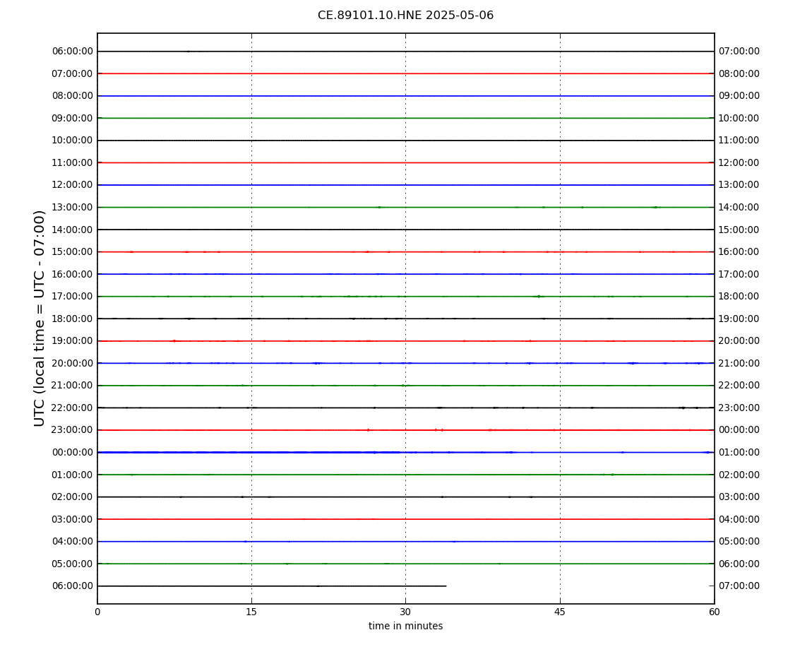Image resolution: width=812 pixels, height=671 pixels.
Task: Click the right 23:00:00 local time label
Action: [739, 408]
